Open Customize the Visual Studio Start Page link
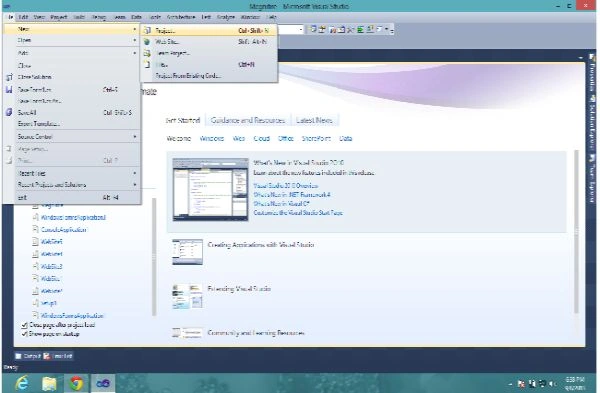The height and width of the screenshot is (393, 600). click(298, 213)
